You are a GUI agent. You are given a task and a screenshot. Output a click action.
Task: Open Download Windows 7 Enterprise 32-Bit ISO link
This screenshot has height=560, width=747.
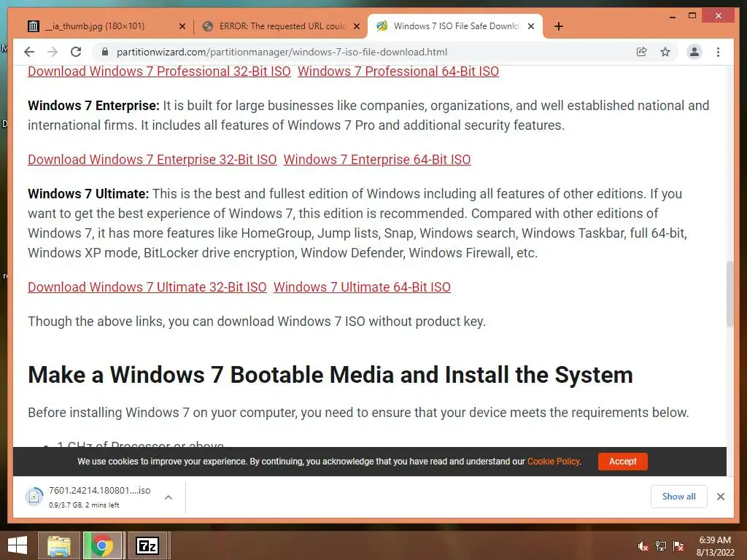(152, 160)
